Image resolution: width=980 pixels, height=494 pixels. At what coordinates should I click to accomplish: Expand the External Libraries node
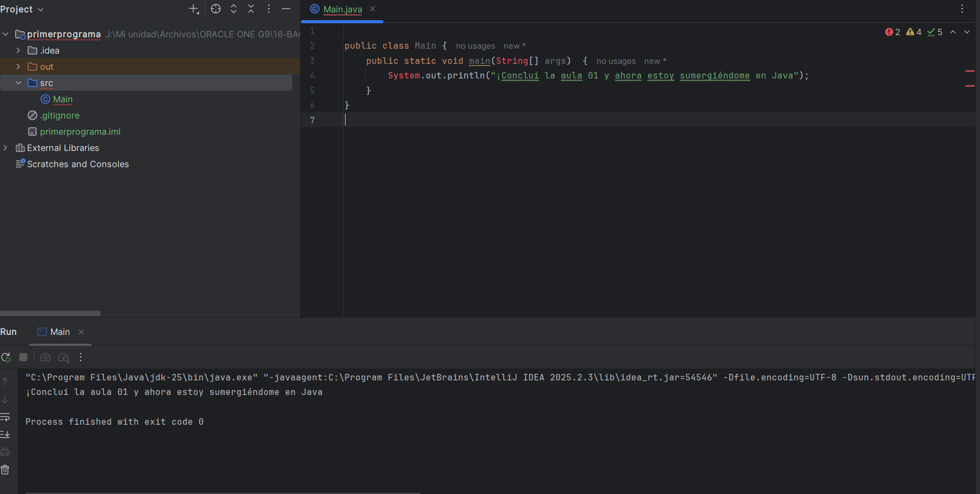[5, 148]
